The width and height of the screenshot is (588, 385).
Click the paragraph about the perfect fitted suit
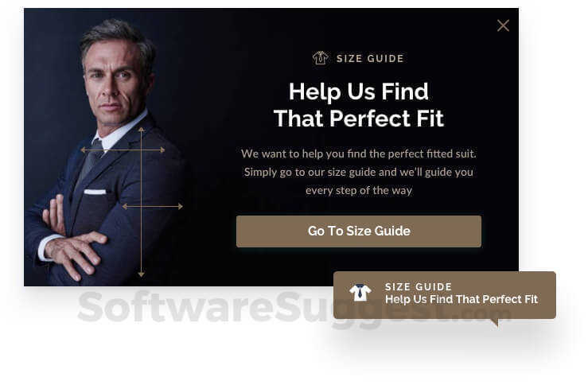359,172
